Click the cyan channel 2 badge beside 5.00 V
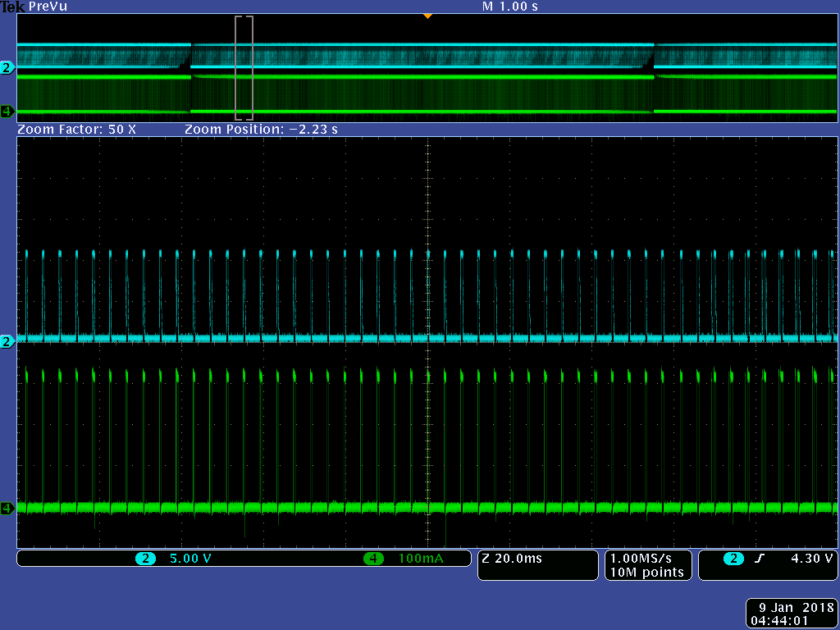The image size is (840, 630). (145, 559)
